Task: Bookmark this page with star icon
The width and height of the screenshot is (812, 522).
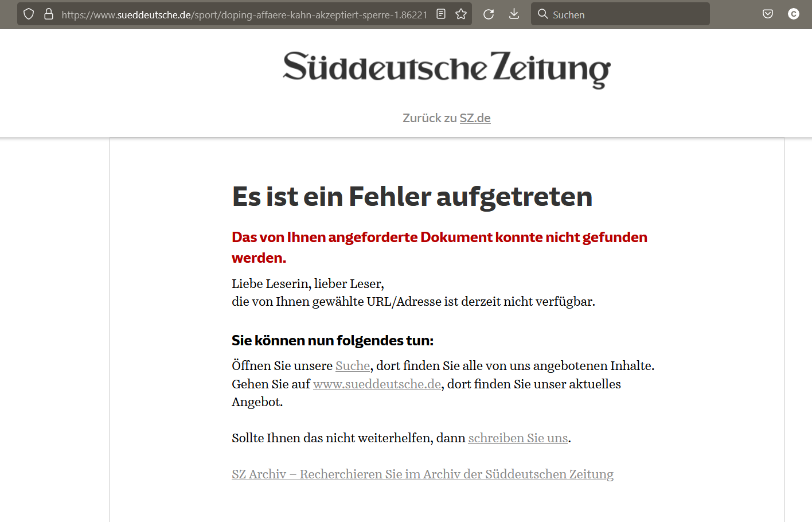Action: click(461, 14)
